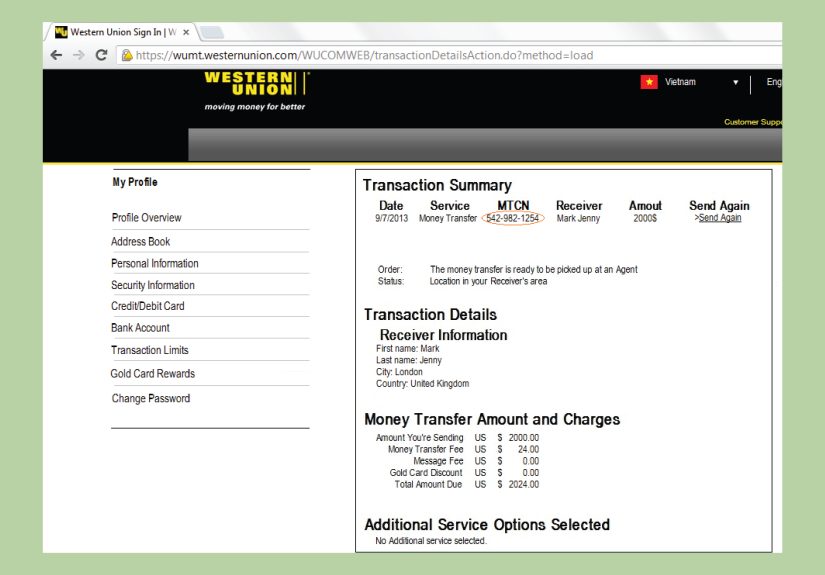Click the Send Again link

(718, 218)
